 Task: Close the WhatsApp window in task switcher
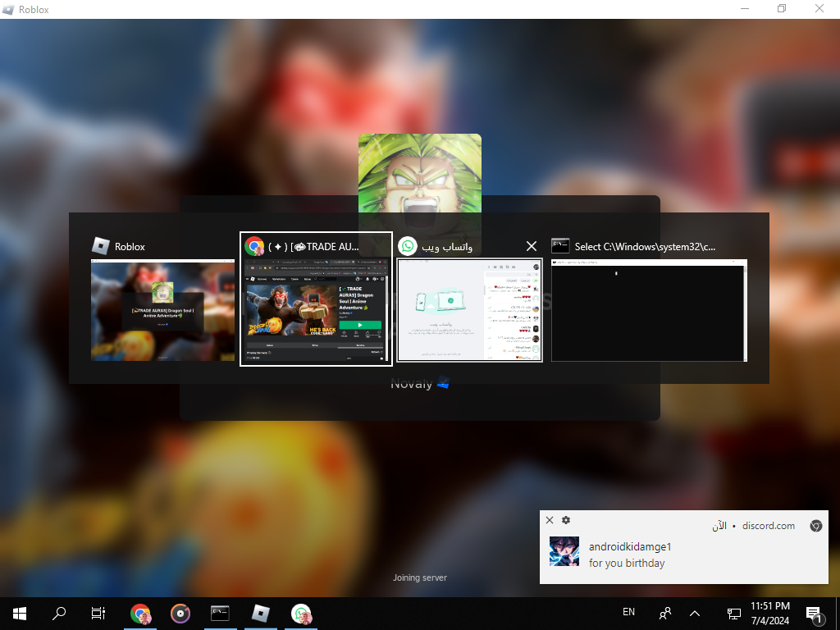[532, 246]
